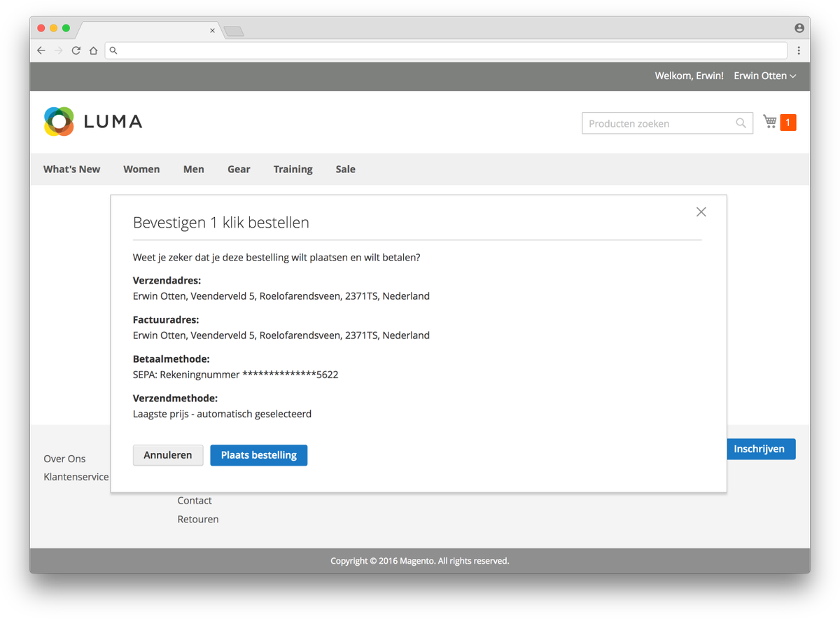Click the Producten zoeken search field

coord(667,123)
